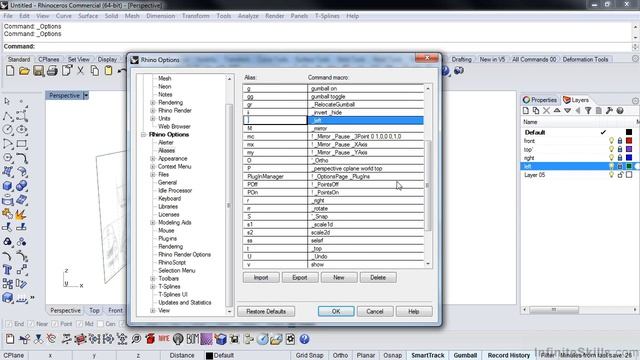
Task: Expand the Modeling Aids tree node
Action: (153, 222)
